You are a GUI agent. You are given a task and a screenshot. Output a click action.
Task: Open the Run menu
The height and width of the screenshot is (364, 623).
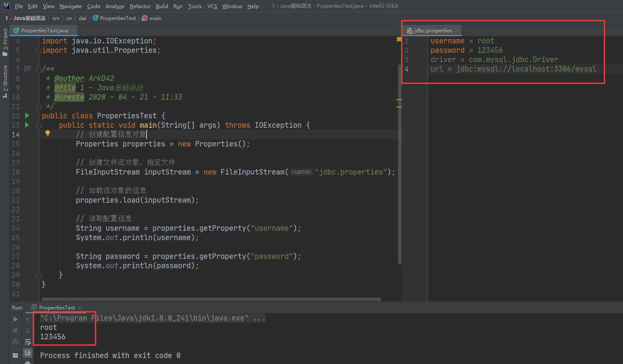tap(178, 6)
